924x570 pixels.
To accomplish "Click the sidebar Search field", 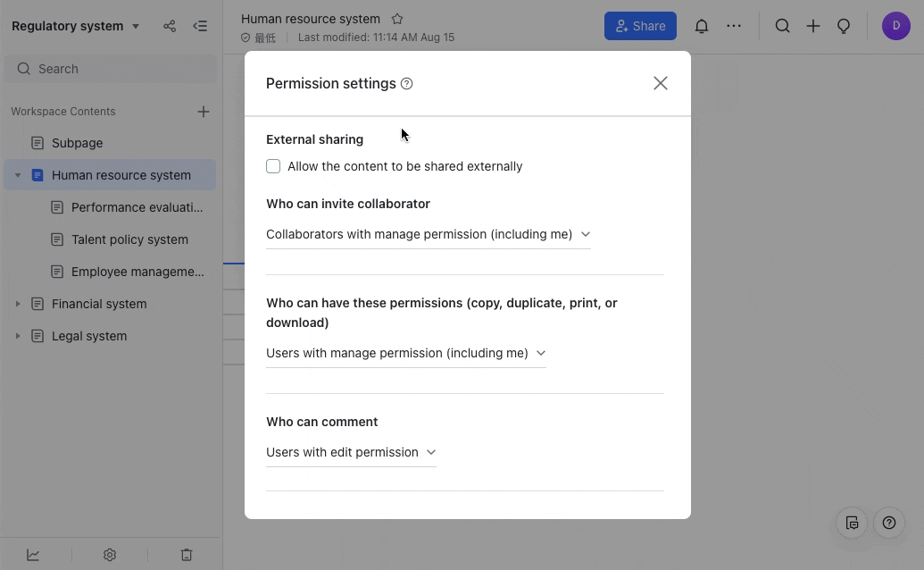I will (111, 69).
